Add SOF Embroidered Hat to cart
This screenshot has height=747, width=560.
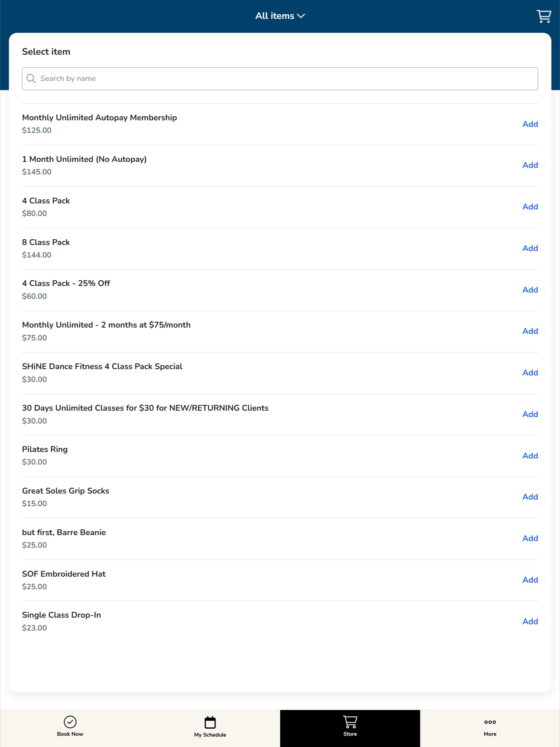tap(530, 580)
